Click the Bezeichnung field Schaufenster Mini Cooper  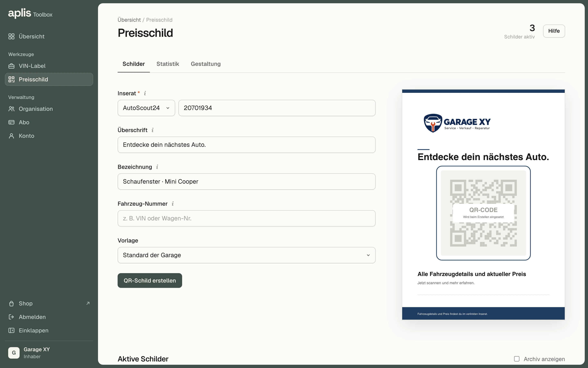[x=247, y=182]
